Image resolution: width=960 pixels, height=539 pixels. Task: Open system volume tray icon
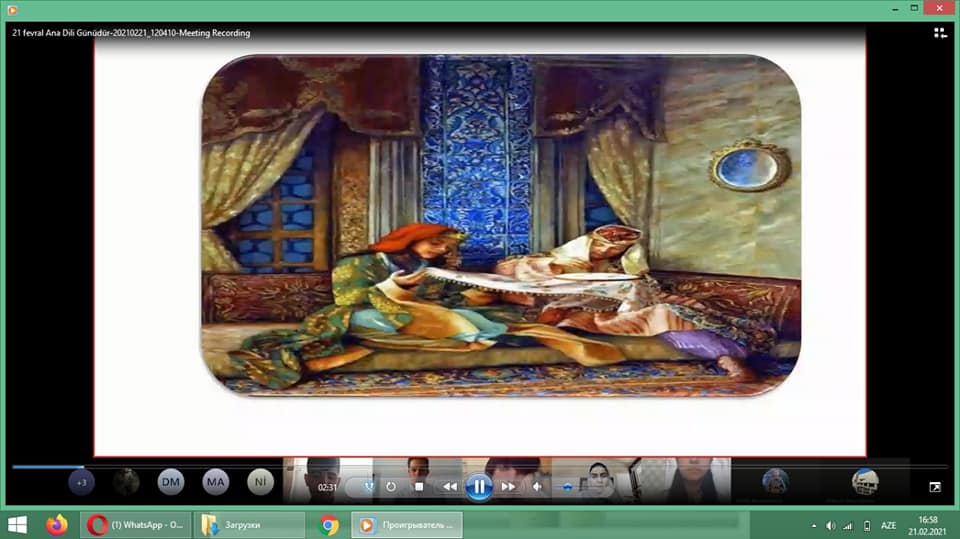830,526
